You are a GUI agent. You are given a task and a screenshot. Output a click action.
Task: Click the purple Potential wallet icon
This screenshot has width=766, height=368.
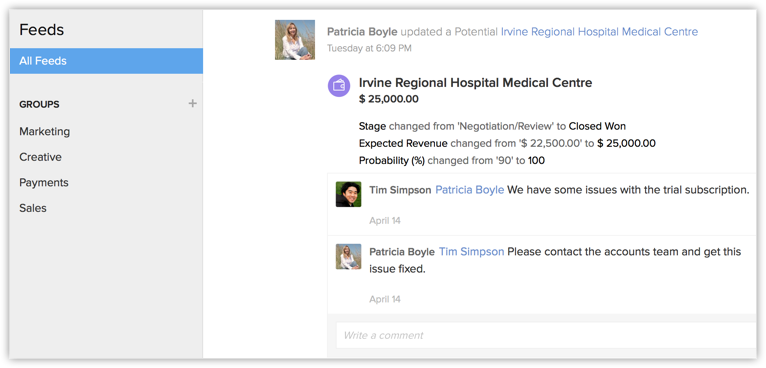coord(339,86)
